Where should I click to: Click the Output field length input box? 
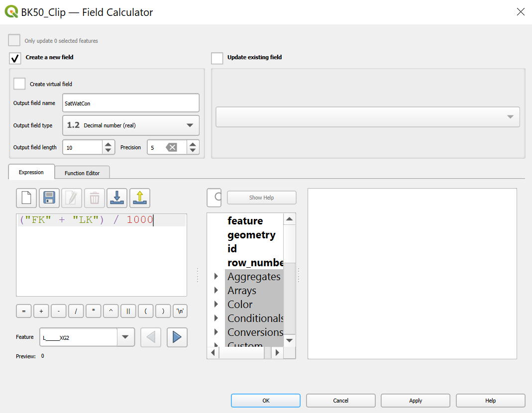83,147
